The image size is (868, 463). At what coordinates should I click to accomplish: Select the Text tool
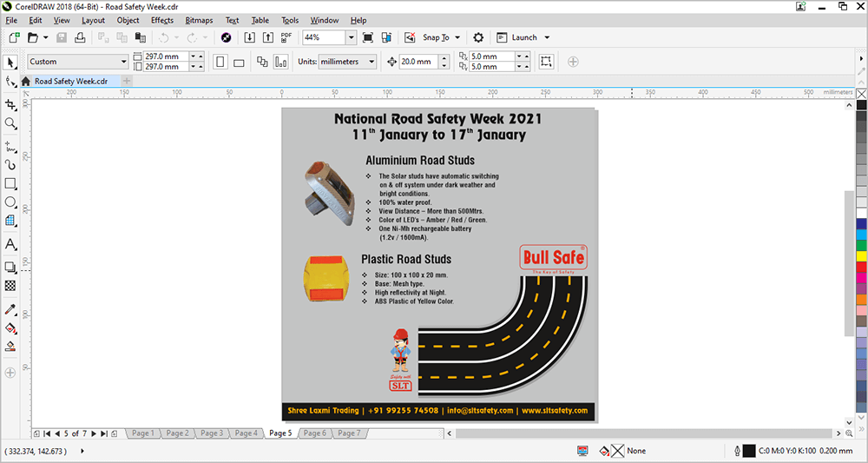coord(10,244)
